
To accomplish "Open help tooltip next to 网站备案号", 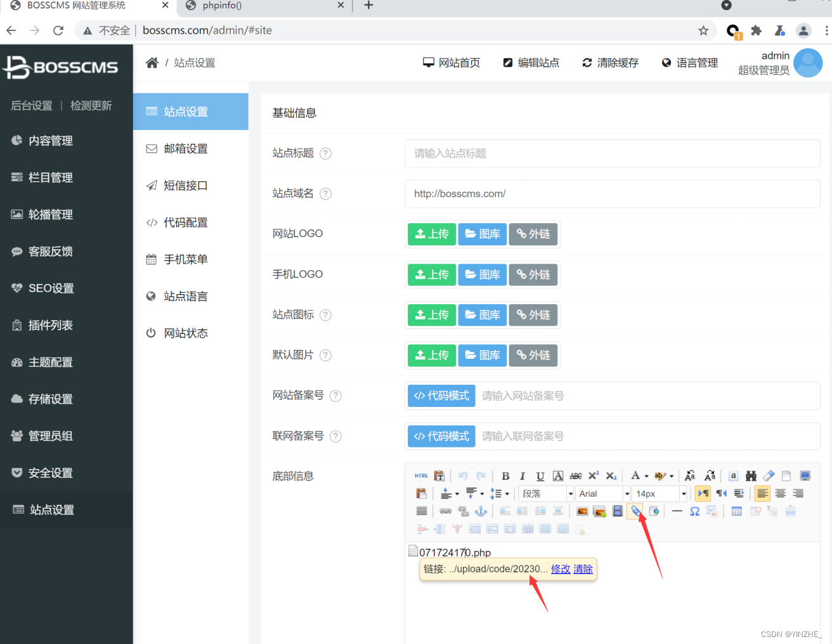I will click(x=335, y=396).
